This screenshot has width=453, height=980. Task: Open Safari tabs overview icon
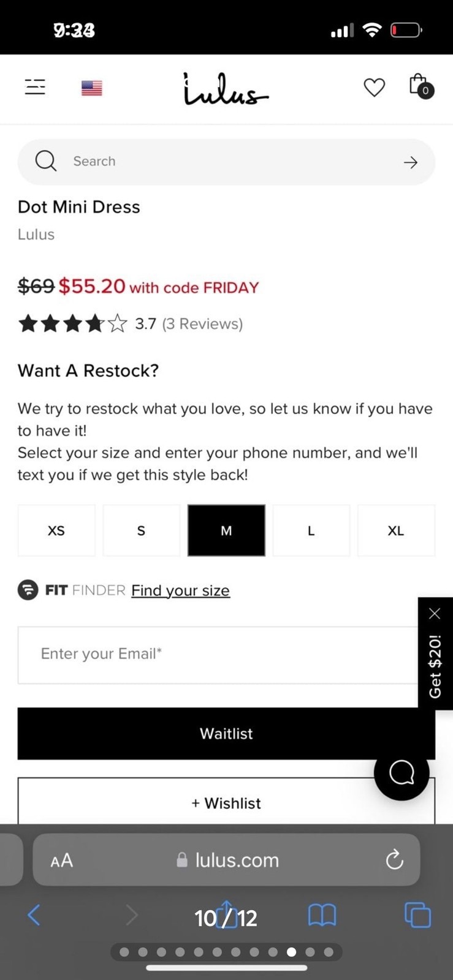tap(418, 916)
